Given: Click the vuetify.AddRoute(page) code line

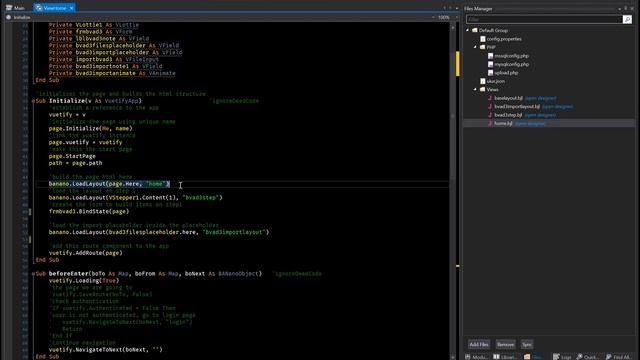Looking at the screenshot, I should point(86,253).
